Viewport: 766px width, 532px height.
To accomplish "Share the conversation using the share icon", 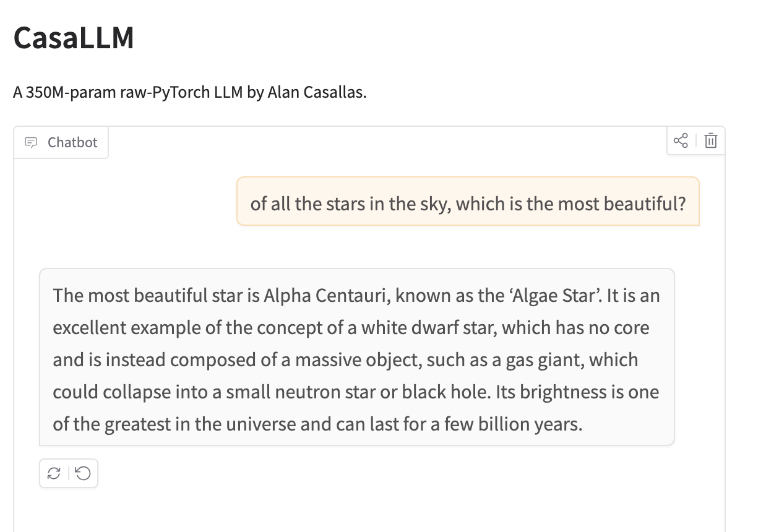I will click(x=681, y=141).
